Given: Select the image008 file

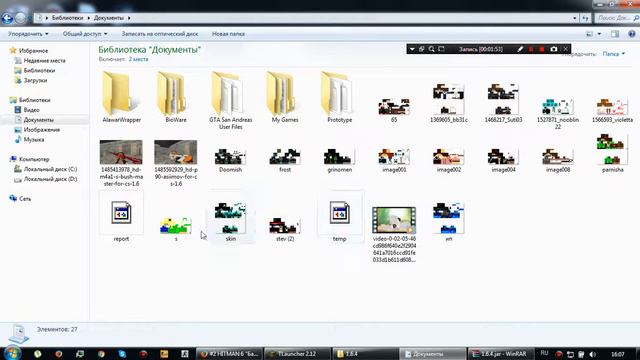Looking at the screenshot, I should 558,160.
